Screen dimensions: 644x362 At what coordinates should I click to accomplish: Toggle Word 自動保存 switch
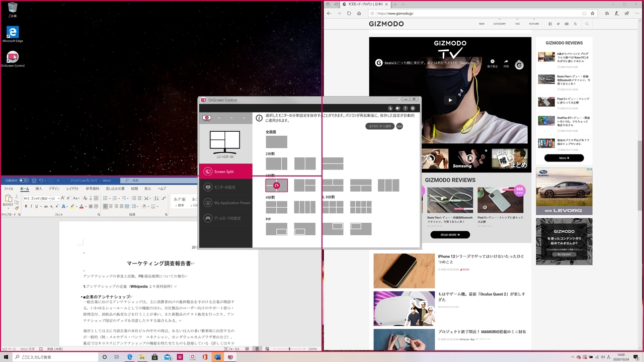(x=25, y=180)
